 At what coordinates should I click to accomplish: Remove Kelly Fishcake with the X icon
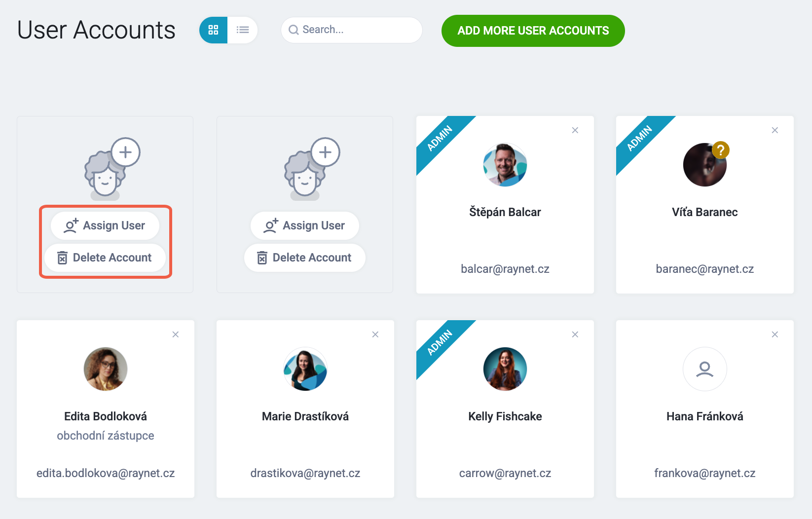click(x=575, y=334)
